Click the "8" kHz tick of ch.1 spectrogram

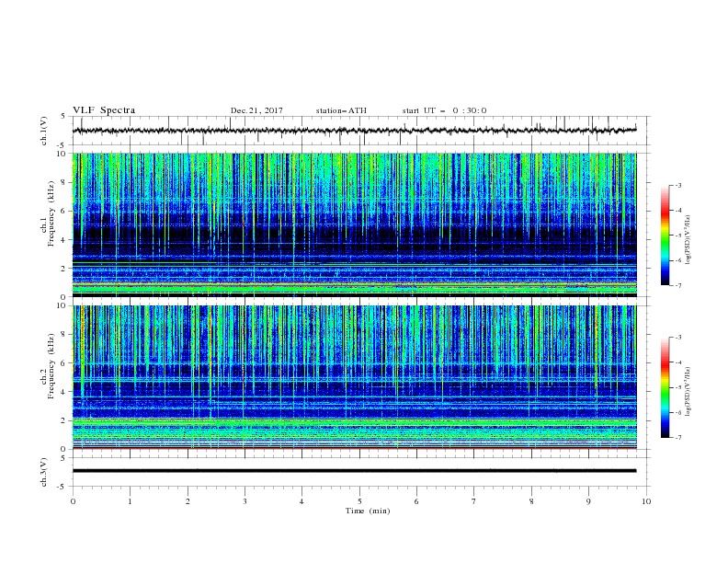(x=64, y=182)
